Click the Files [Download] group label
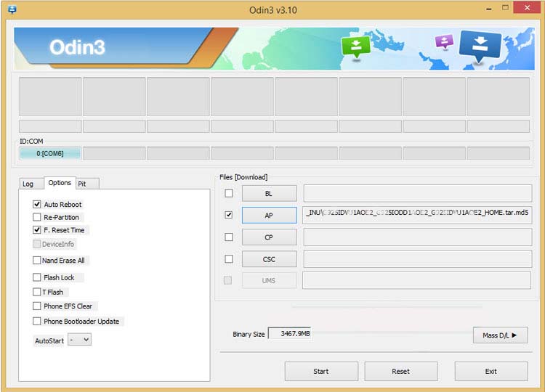This screenshot has width=545, height=392. [x=243, y=177]
